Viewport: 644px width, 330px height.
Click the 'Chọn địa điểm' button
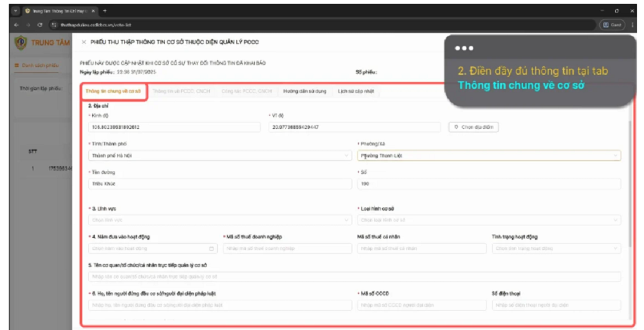tap(473, 127)
